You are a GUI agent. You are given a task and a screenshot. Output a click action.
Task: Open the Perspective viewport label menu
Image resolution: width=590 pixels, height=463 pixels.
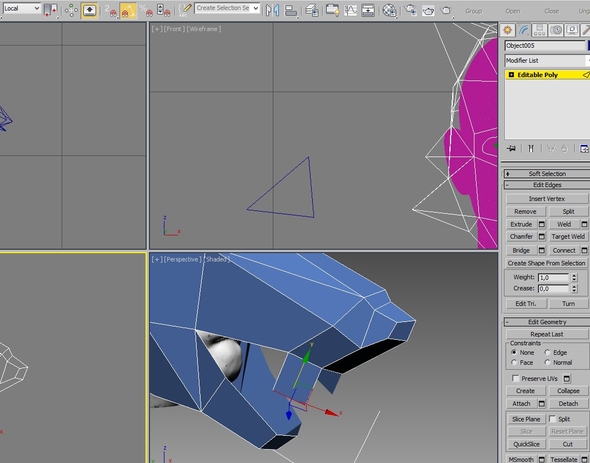click(182, 259)
